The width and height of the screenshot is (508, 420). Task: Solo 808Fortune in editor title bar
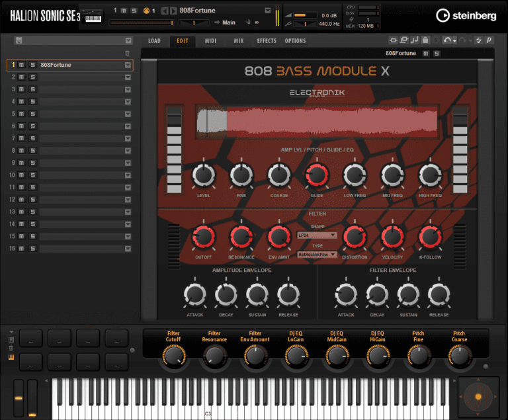(437, 54)
